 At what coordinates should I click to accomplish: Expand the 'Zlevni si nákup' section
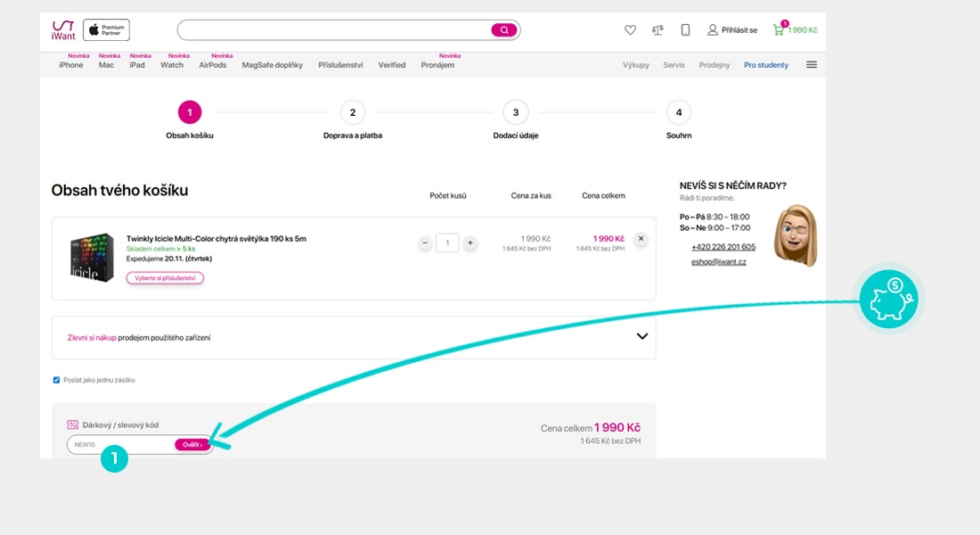641,337
